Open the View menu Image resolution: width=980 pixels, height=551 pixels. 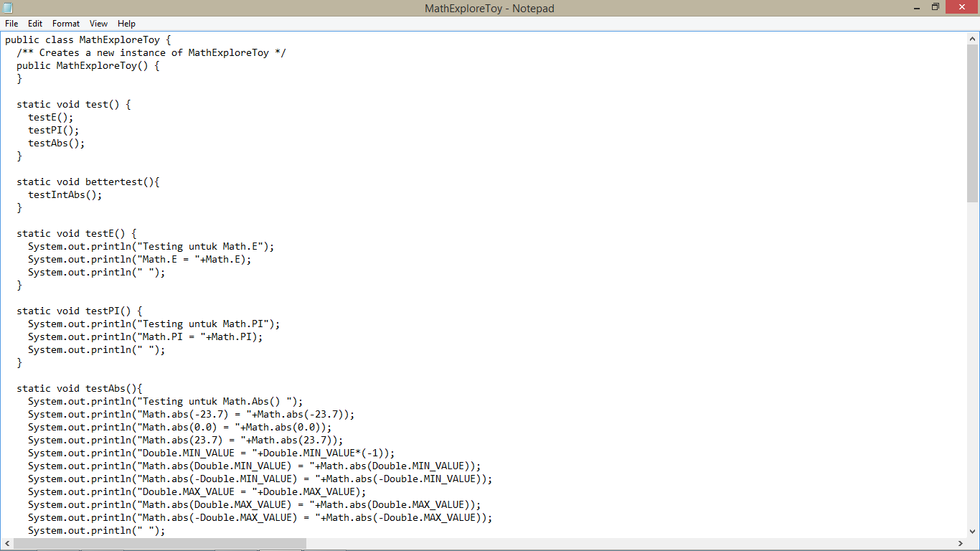click(98, 23)
